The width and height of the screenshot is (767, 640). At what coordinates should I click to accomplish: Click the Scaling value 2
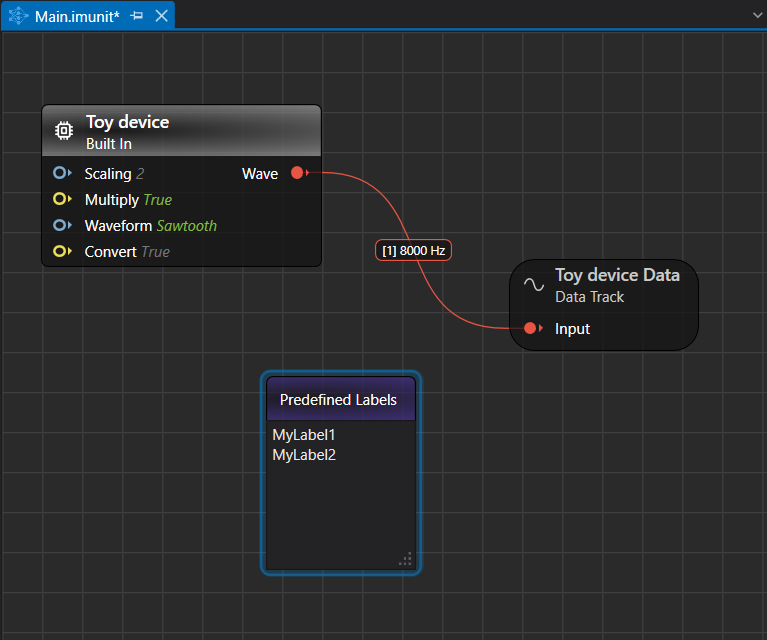click(141, 174)
